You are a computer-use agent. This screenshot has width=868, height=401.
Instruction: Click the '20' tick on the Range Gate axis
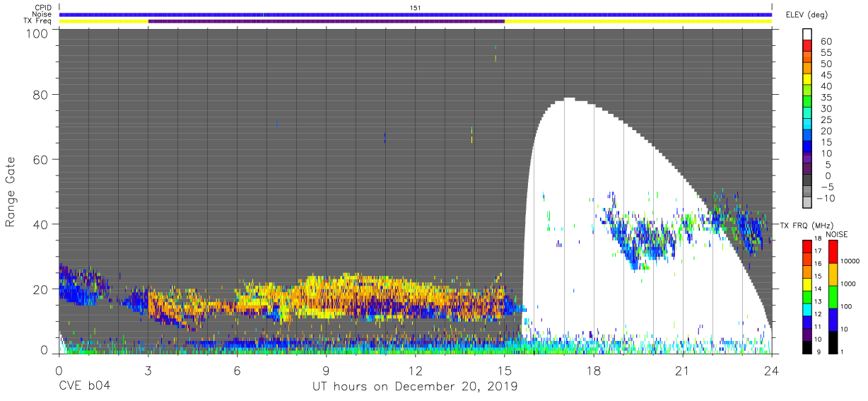coord(42,289)
